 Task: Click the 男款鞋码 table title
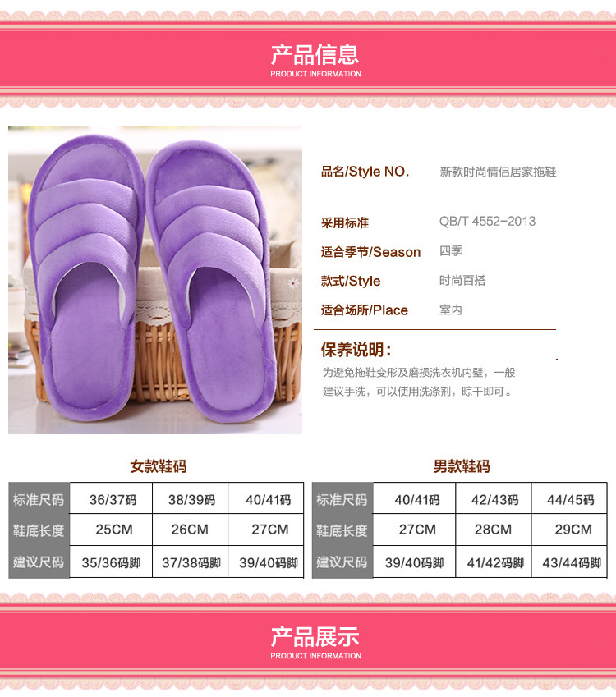(x=462, y=465)
